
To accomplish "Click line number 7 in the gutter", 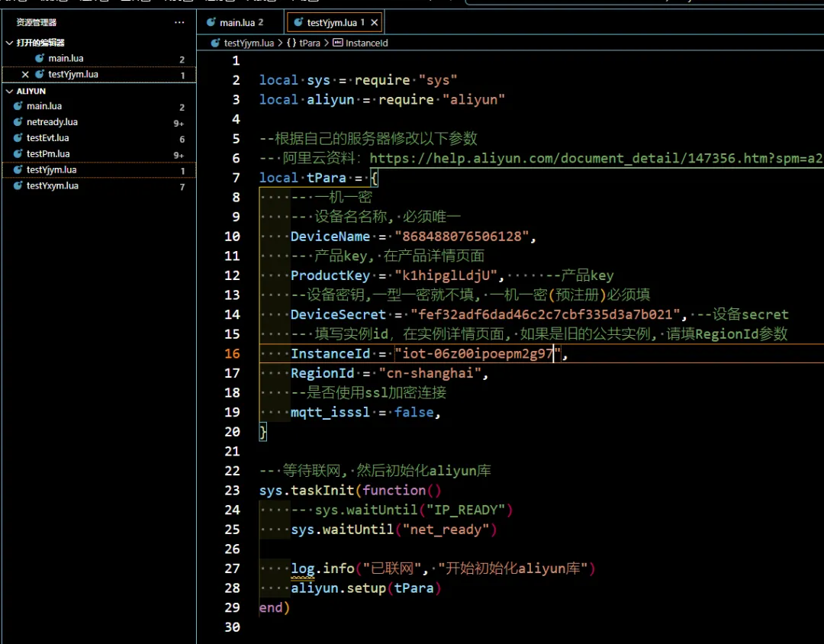I will (236, 179).
